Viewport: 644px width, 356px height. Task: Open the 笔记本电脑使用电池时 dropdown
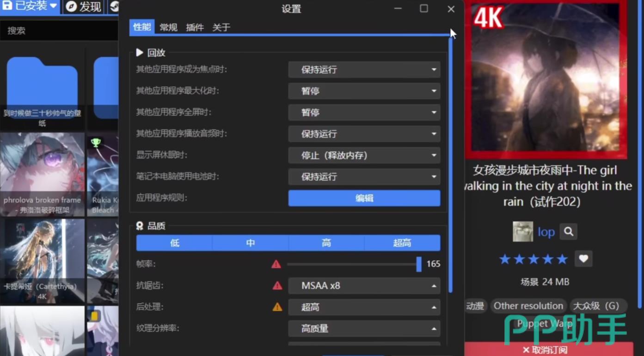364,176
